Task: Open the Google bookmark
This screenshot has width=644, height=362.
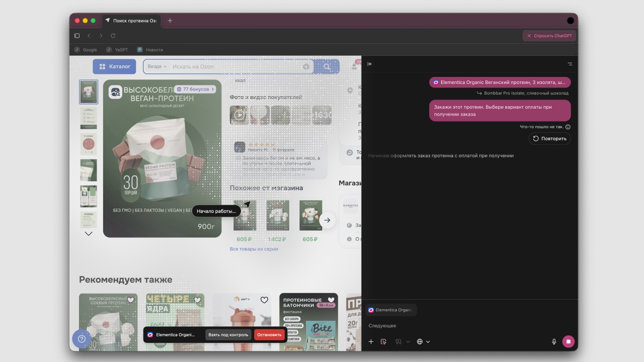Action: pos(86,50)
